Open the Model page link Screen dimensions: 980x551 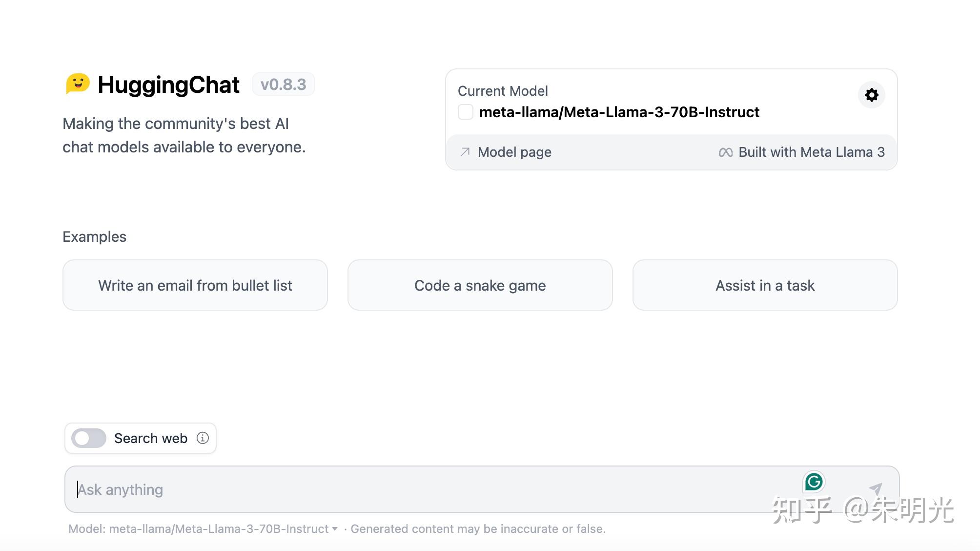coord(514,152)
